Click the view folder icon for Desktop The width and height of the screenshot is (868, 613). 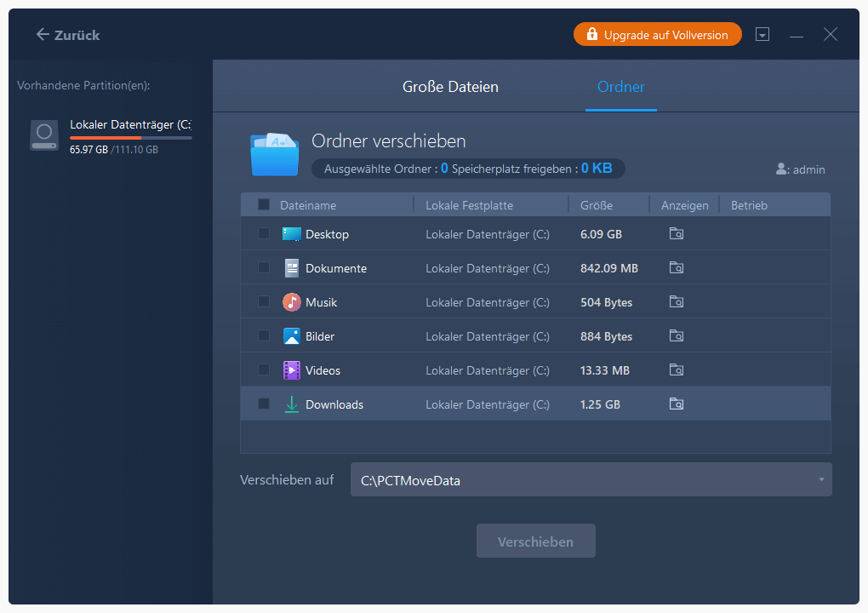[676, 234]
